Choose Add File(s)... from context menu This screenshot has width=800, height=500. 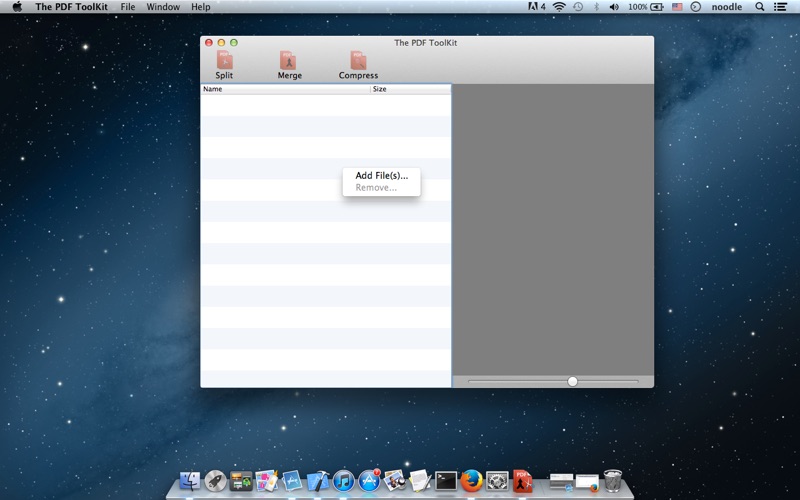point(382,176)
